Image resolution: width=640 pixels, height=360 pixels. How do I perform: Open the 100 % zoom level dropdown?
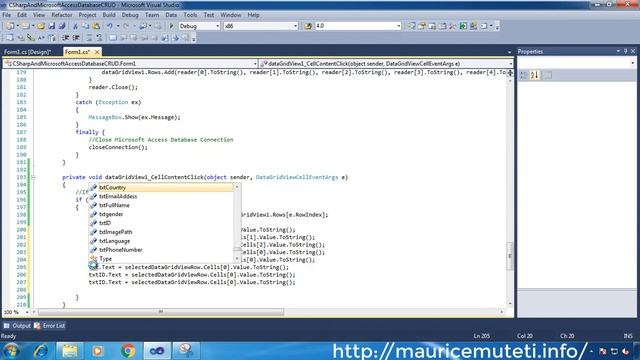27,312
